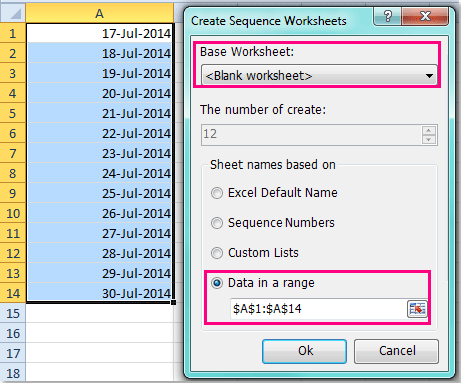Select row 5 header
Viewport: 461px width, 383px height.
point(13,113)
